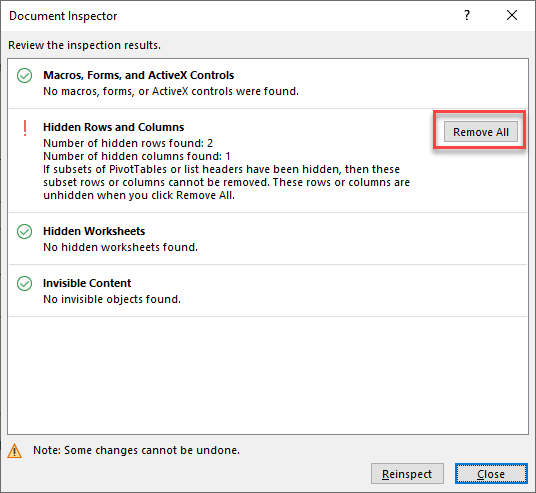Click the red exclamation beside Hidden Rows

tap(25, 129)
